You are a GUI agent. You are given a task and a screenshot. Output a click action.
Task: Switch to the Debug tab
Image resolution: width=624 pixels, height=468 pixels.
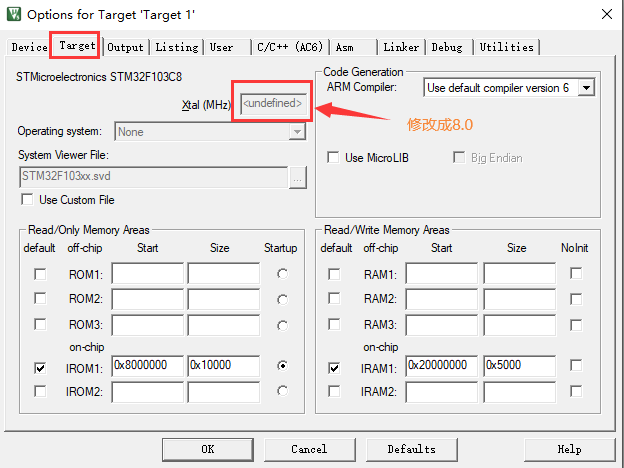(447, 47)
